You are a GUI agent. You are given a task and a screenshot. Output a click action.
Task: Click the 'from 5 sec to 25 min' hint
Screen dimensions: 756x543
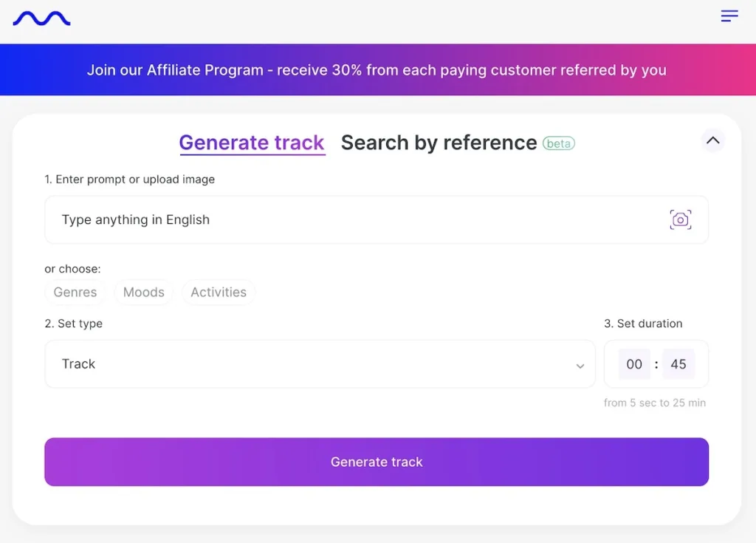pos(654,403)
